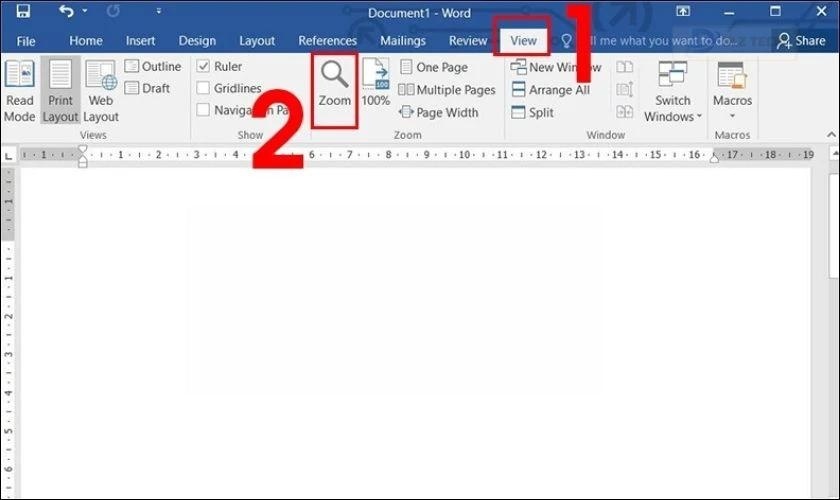Choose Multiple Pages zoom
The height and width of the screenshot is (500, 840).
[x=447, y=89]
